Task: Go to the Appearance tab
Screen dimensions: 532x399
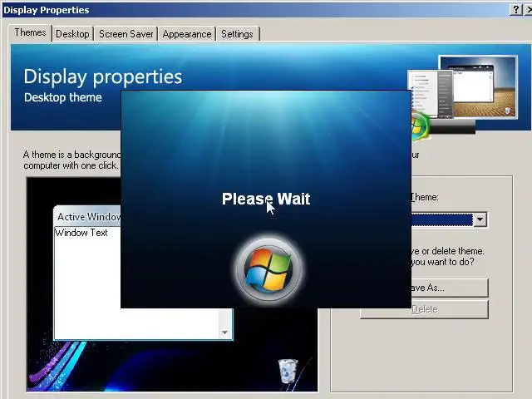Action: click(186, 34)
